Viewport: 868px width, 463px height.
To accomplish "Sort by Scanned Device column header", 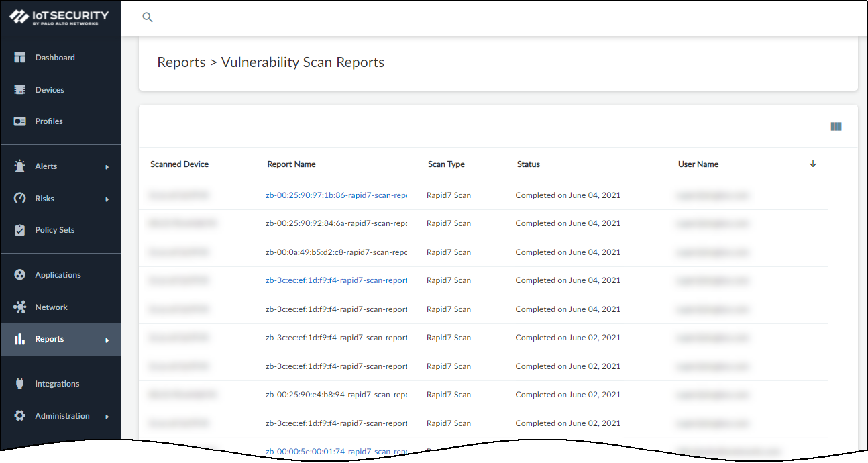I will click(179, 164).
